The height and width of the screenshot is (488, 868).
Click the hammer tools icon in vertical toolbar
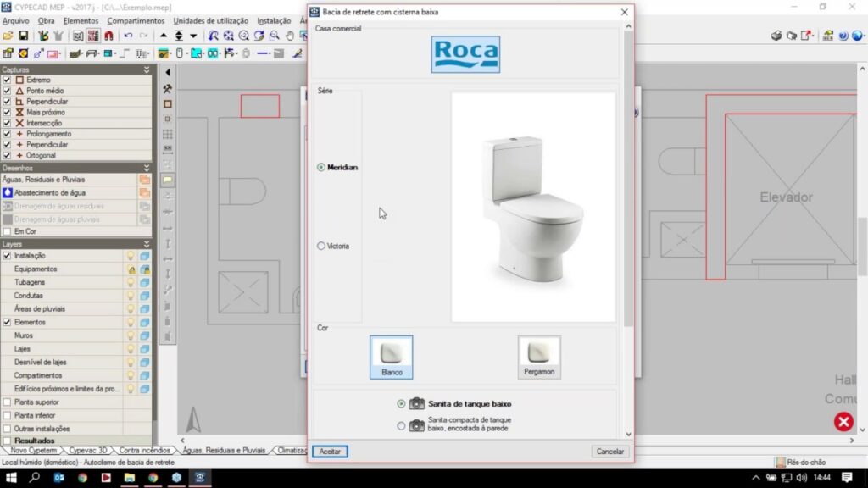pyautogui.click(x=168, y=88)
